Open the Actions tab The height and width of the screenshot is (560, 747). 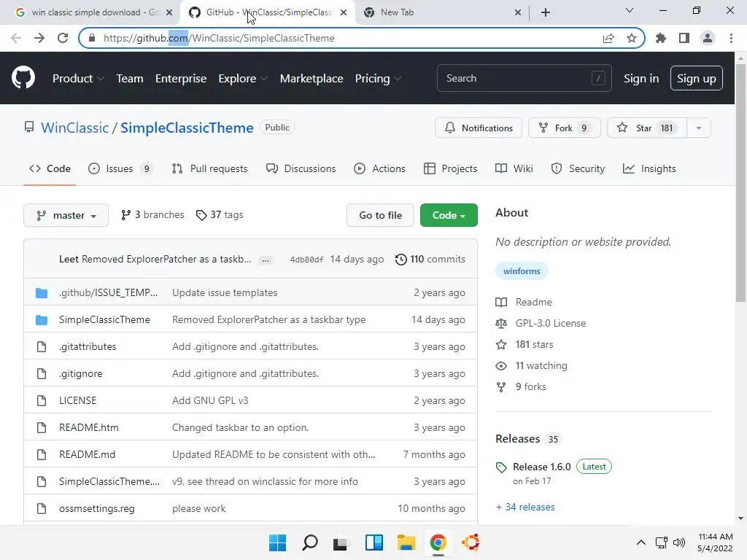(379, 168)
